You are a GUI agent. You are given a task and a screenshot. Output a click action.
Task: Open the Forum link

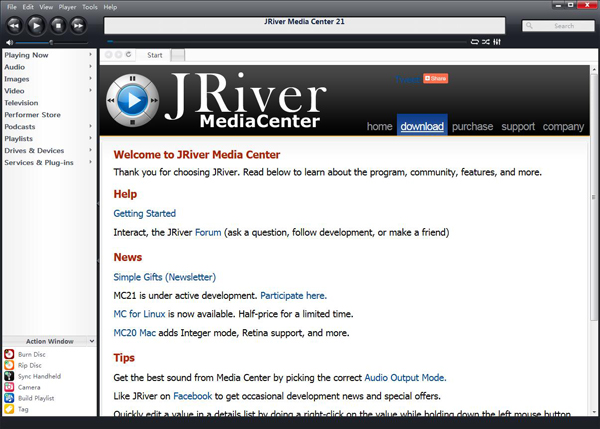pyautogui.click(x=208, y=232)
